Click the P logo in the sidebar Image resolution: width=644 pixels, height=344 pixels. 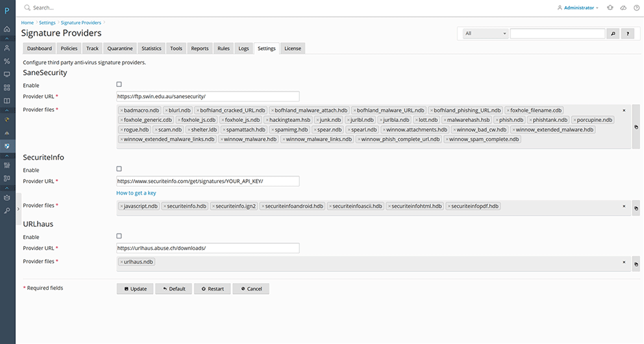(x=7, y=11)
